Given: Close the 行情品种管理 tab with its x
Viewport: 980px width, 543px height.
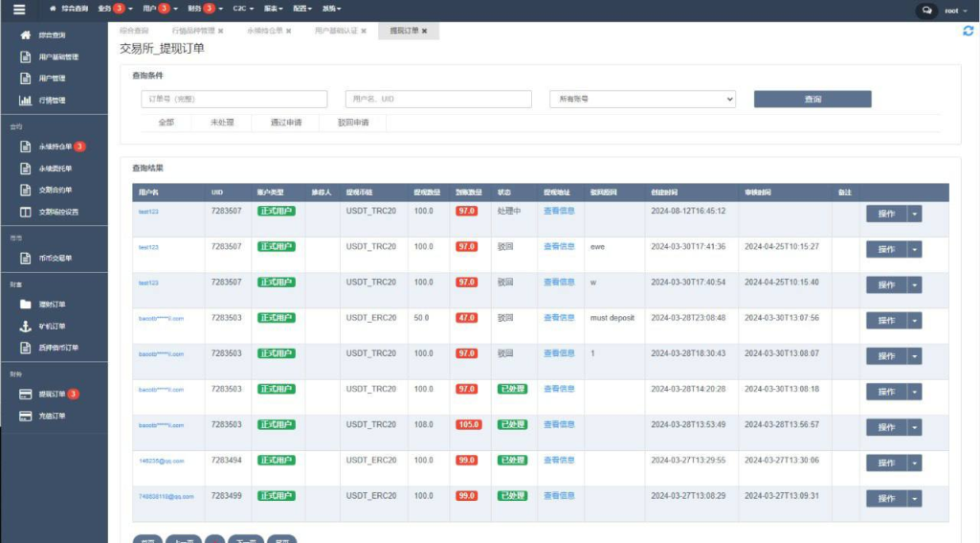Looking at the screenshot, I should pyautogui.click(x=221, y=31).
